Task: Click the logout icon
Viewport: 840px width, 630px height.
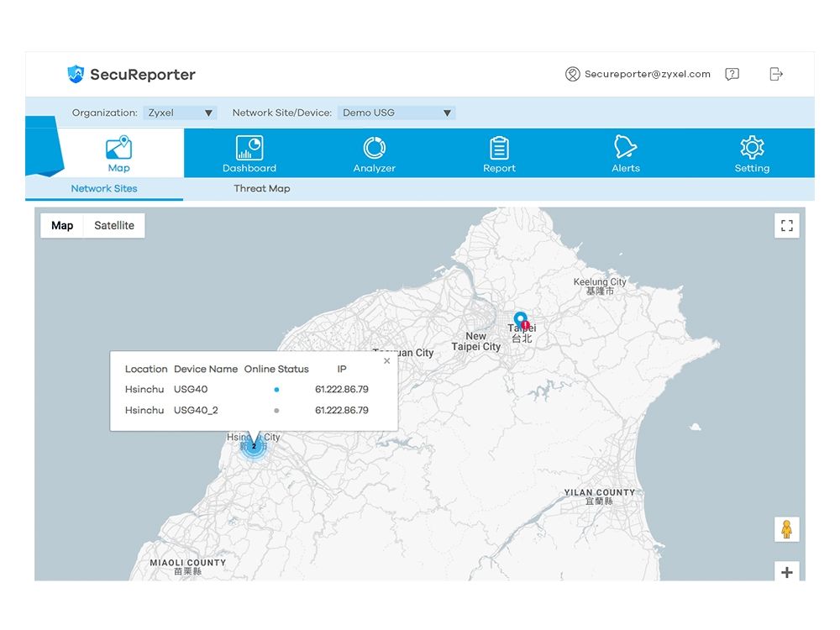Action: (x=776, y=74)
